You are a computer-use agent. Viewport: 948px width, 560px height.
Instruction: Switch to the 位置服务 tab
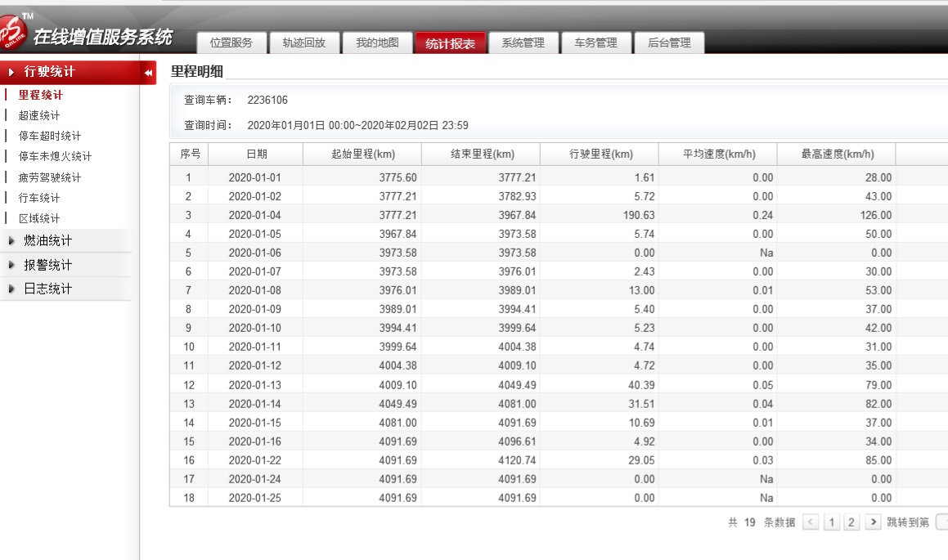tap(231, 43)
